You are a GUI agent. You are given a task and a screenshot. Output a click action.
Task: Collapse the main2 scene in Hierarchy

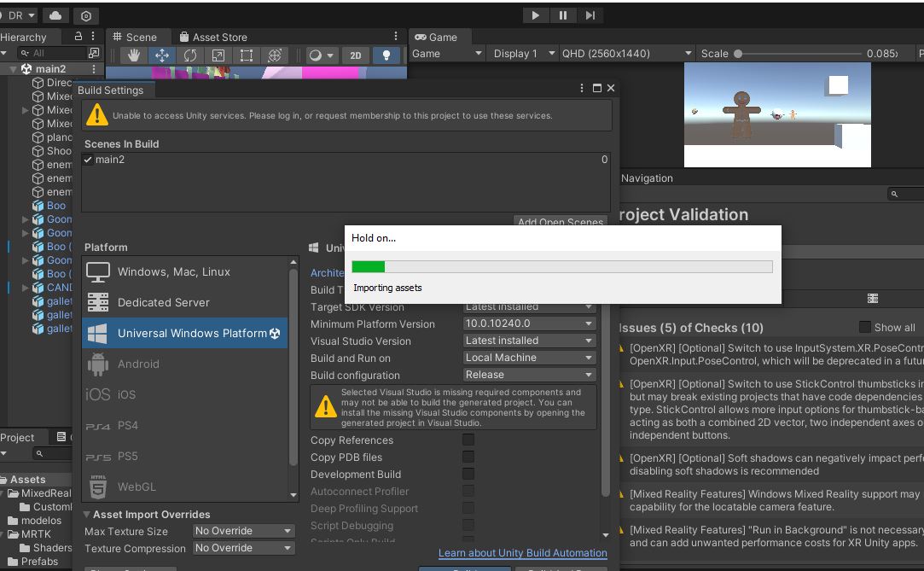tap(13, 69)
